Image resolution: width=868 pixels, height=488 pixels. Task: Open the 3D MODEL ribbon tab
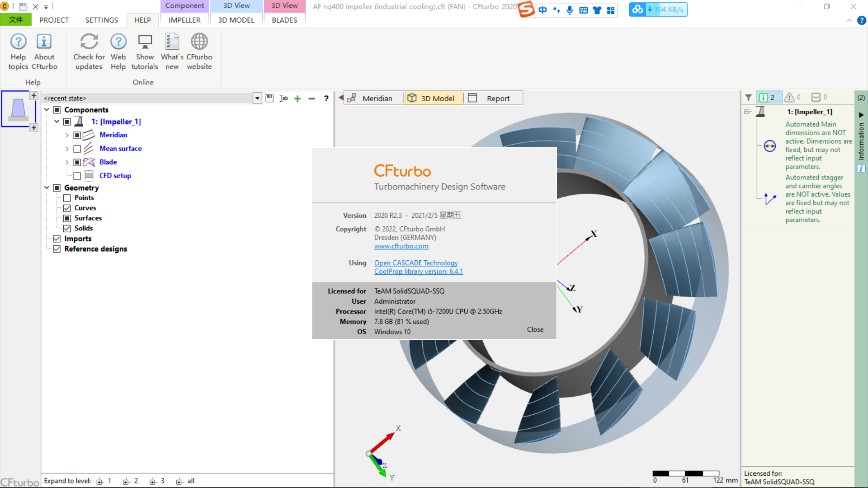coord(236,20)
